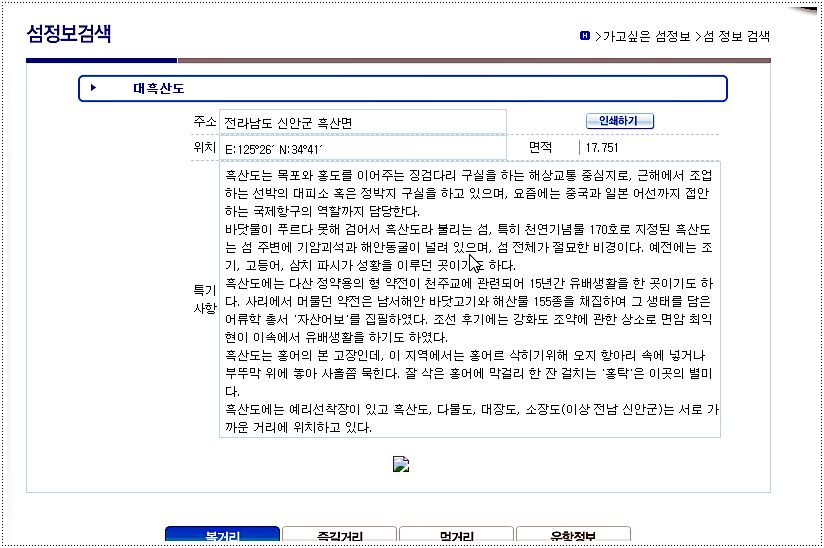824x548 pixels.
Task: Click the 특기 사항 label
Action: point(204,299)
